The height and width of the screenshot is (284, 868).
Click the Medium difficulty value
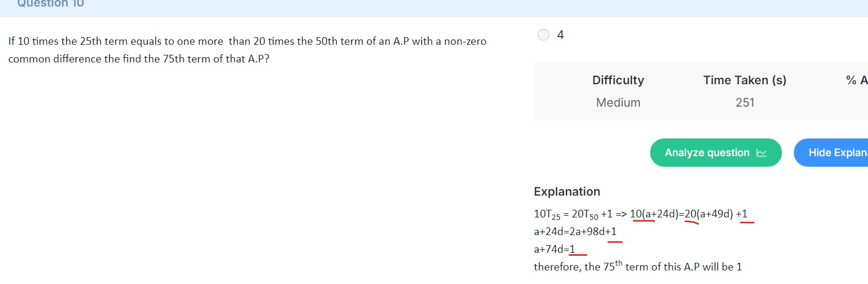tap(618, 103)
